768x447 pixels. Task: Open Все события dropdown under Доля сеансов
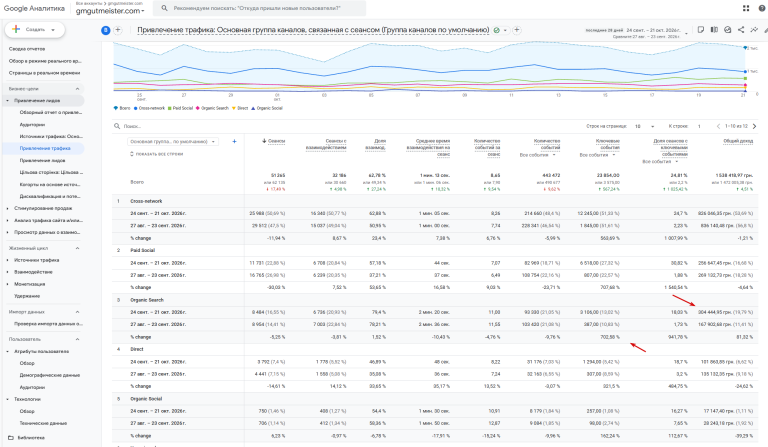point(660,162)
